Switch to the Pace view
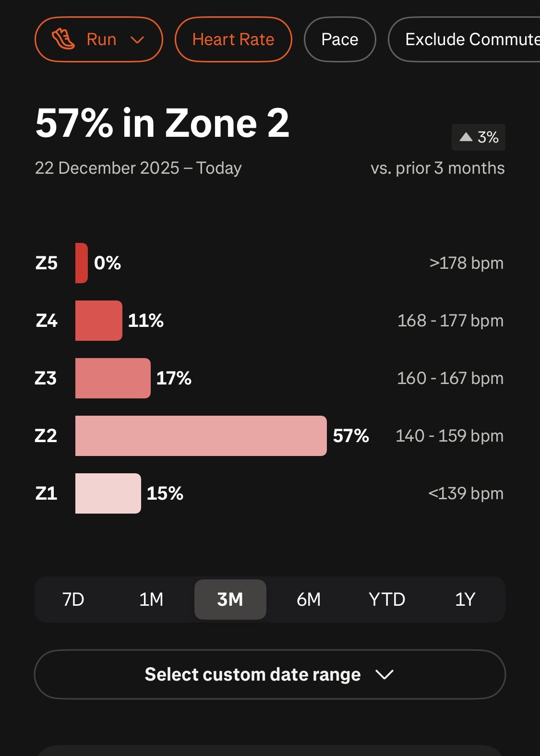Viewport: 540px width, 756px height. pyautogui.click(x=340, y=39)
